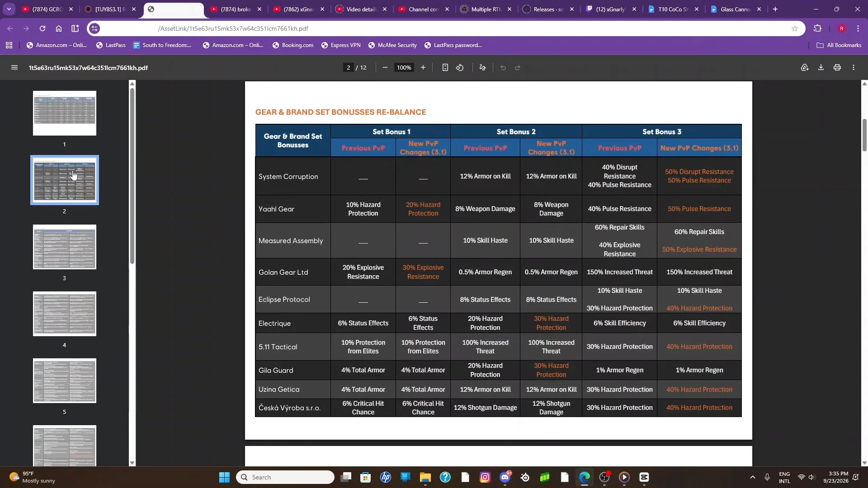Close the Glass Canno tab
The image size is (868, 488).
click(x=759, y=9)
